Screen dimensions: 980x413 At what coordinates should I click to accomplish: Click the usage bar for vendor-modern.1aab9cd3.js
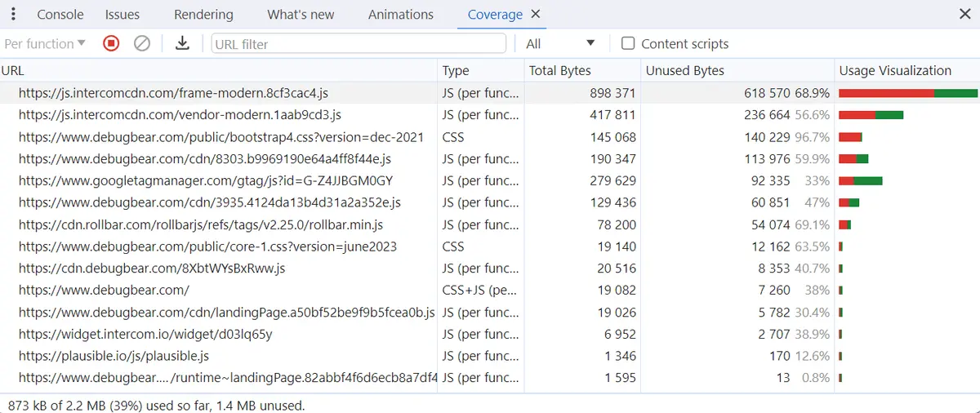(x=871, y=115)
